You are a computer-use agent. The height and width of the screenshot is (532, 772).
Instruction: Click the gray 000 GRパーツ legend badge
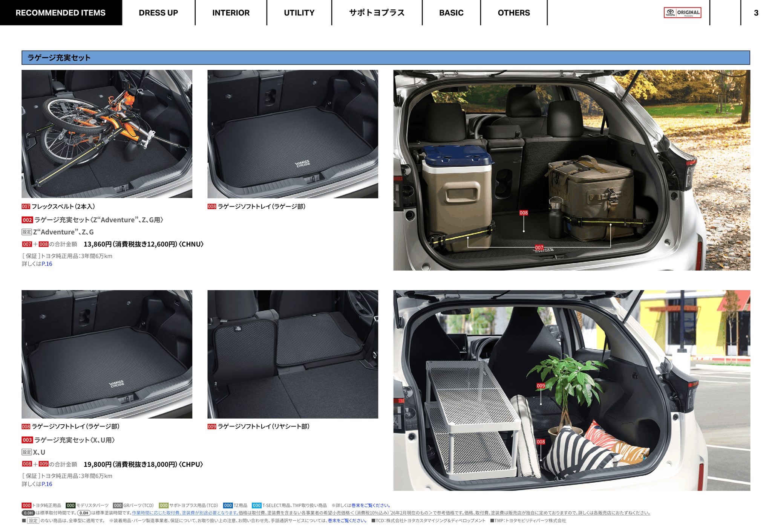click(118, 506)
